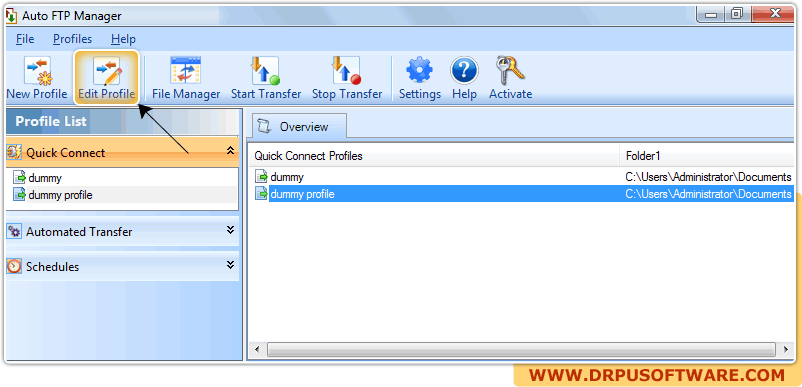Click the Schedules clock icon

pos(14,266)
